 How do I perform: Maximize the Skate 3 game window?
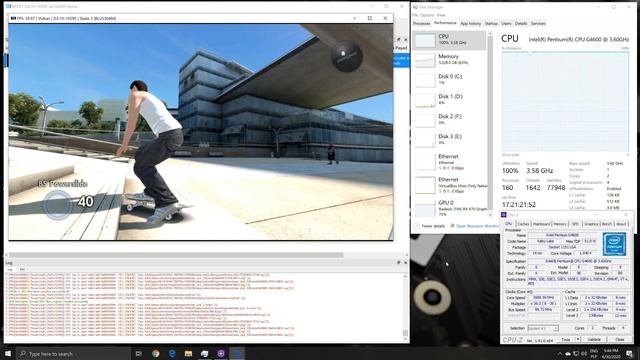pyautogui.click(x=370, y=18)
